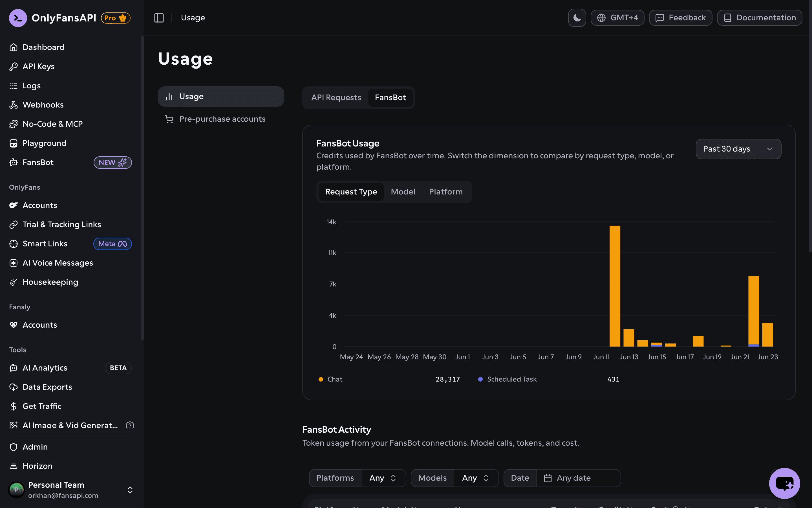Screen dimensions: 812x508
Task: Click the NEW badge beside FansBot
Action: [113, 163]
